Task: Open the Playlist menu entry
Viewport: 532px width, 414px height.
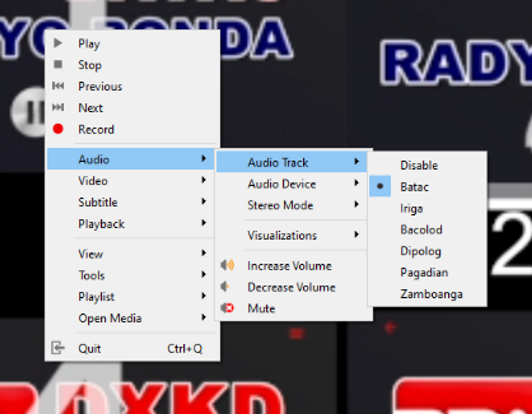Action: pyautogui.click(x=131, y=296)
